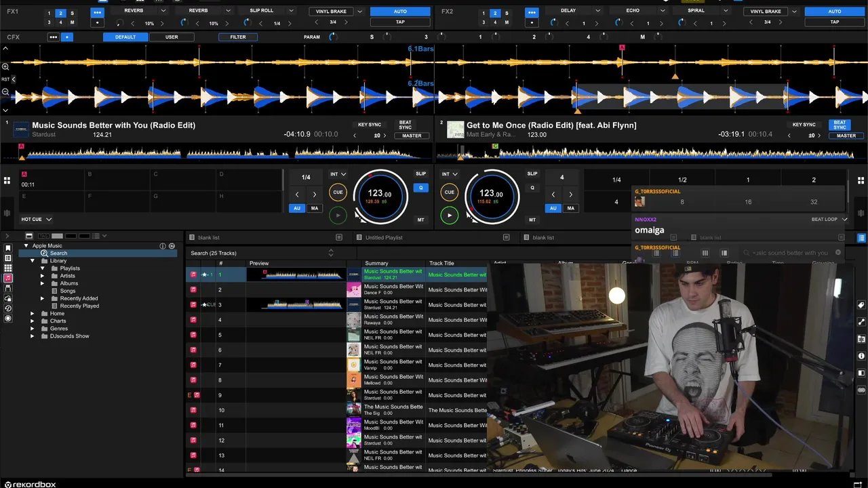868x488 pixels.
Task: Click the FX1 three-dots settings button
Action: (x=98, y=13)
